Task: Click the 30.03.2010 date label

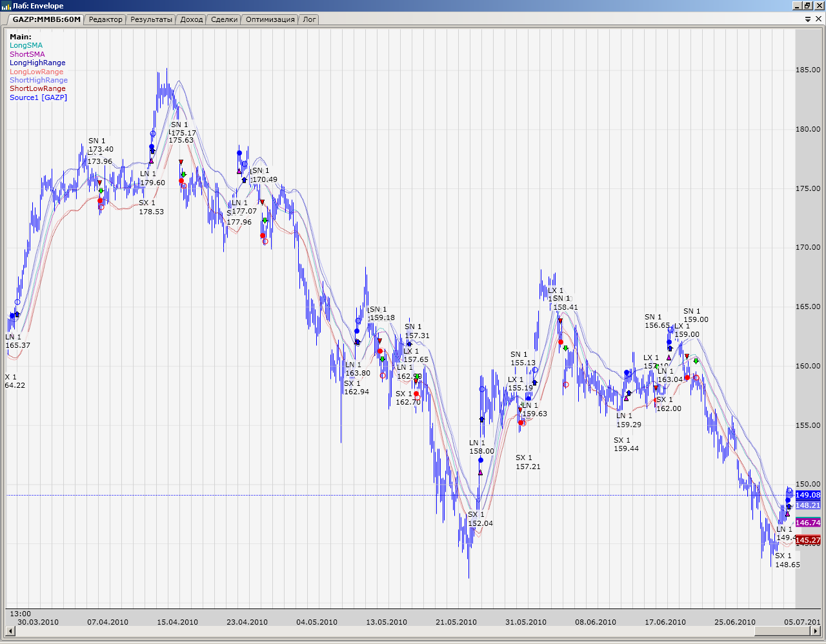Action: coord(38,622)
